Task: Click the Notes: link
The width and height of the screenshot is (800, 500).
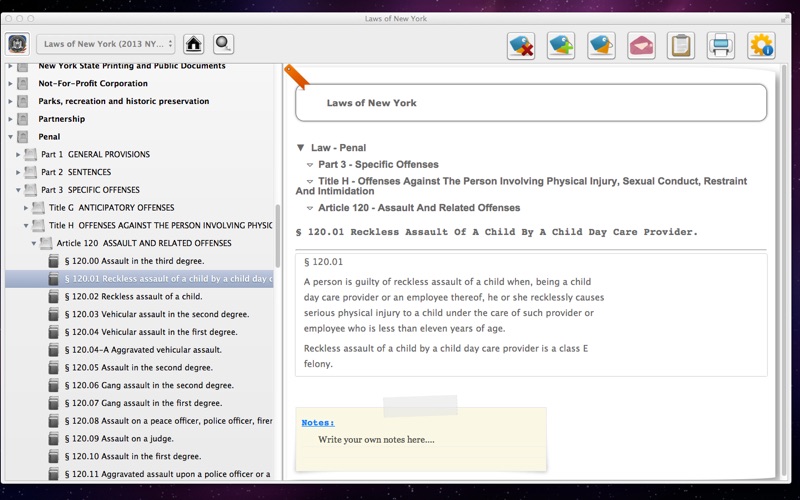Action: coord(318,422)
